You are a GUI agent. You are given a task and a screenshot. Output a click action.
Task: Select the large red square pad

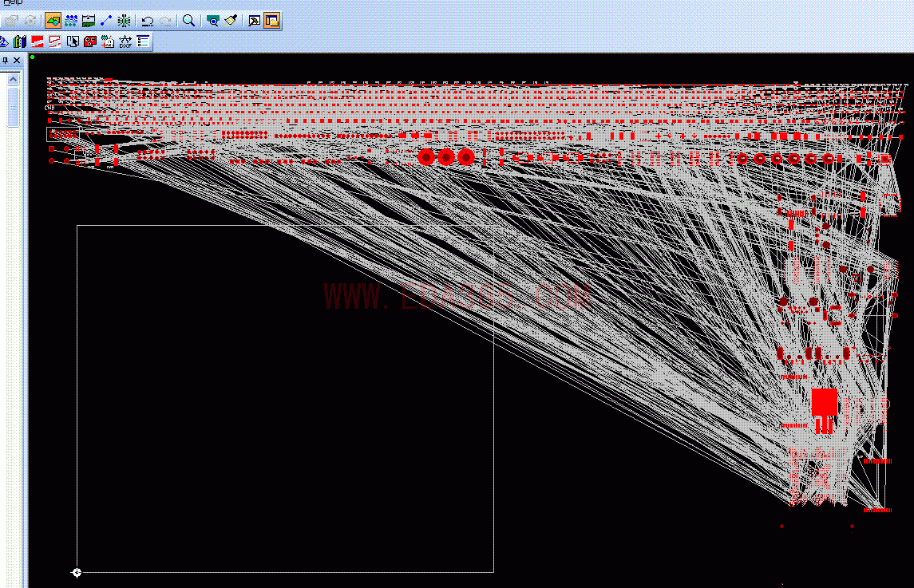coord(825,402)
